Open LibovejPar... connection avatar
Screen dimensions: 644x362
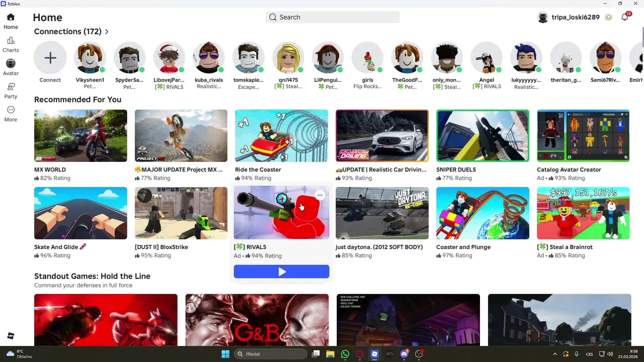[x=169, y=58]
